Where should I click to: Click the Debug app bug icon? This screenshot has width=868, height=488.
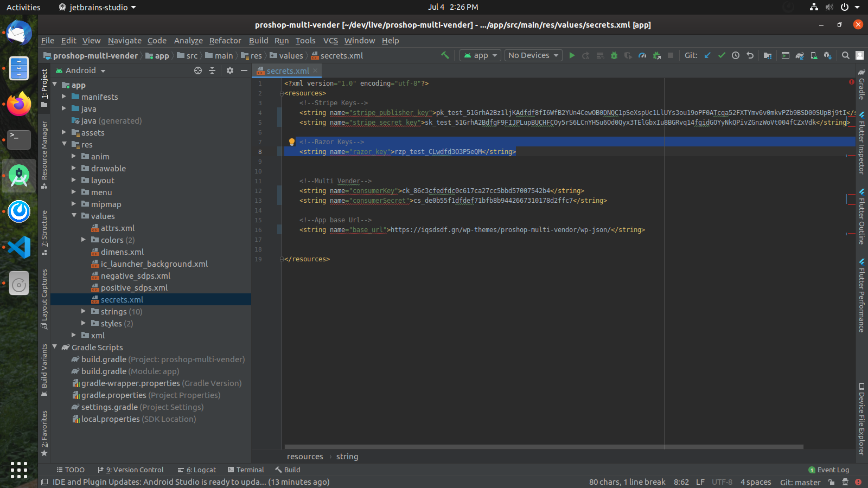[614, 55]
